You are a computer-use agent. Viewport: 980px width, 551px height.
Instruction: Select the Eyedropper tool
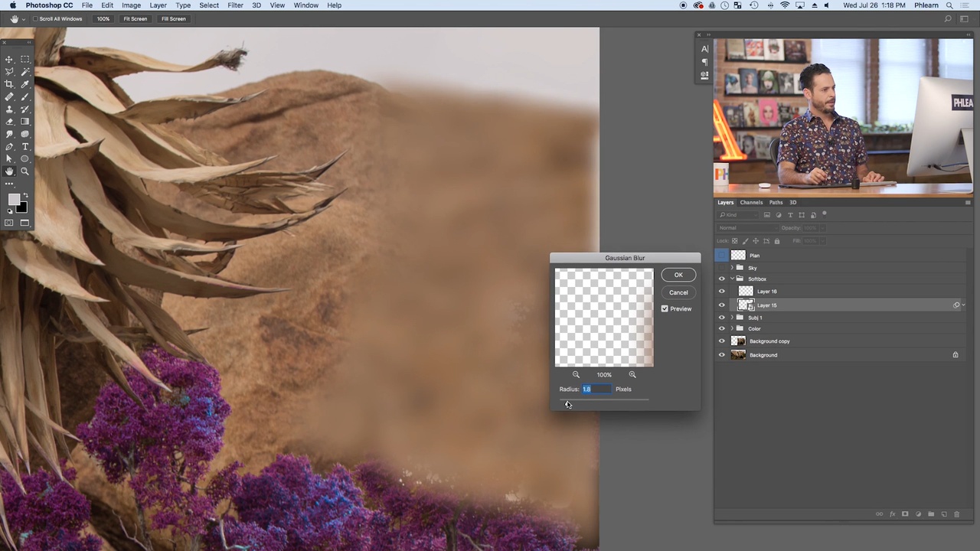click(x=25, y=84)
